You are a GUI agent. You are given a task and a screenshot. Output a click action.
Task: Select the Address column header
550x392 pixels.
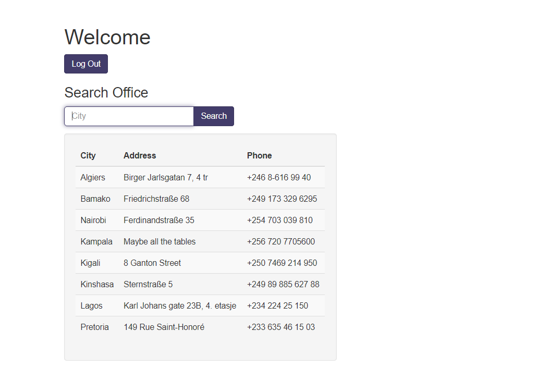coord(140,155)
